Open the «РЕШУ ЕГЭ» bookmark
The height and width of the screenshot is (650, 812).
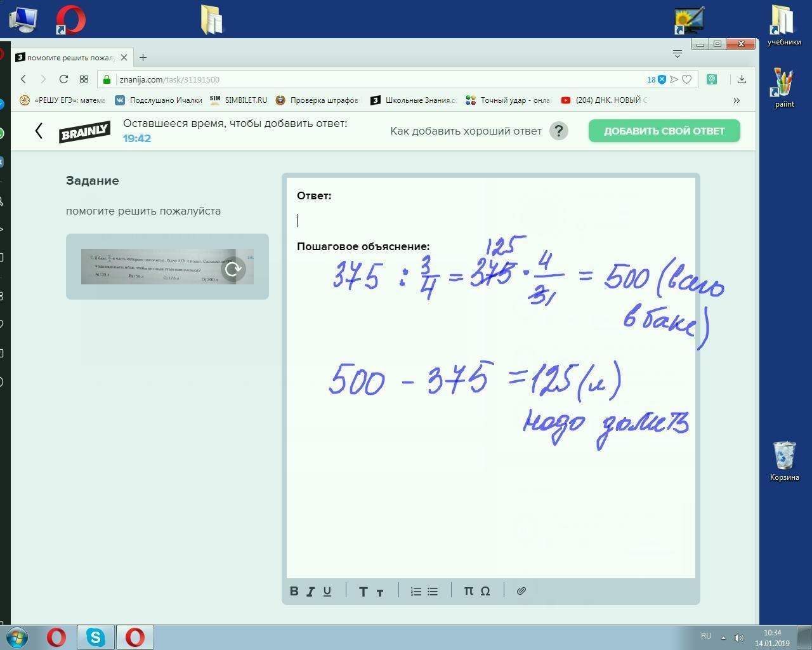coord(62,100)
